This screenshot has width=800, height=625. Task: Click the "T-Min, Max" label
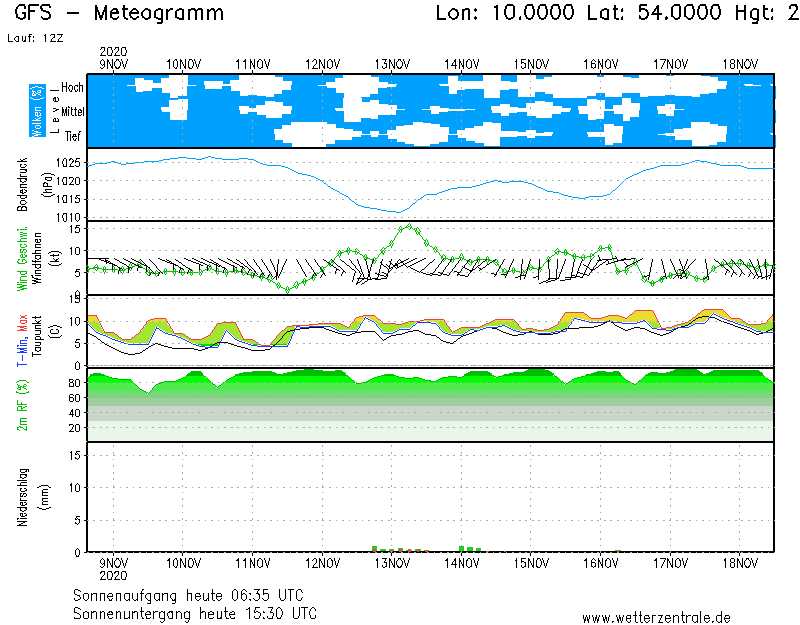(x=22, y=340)
